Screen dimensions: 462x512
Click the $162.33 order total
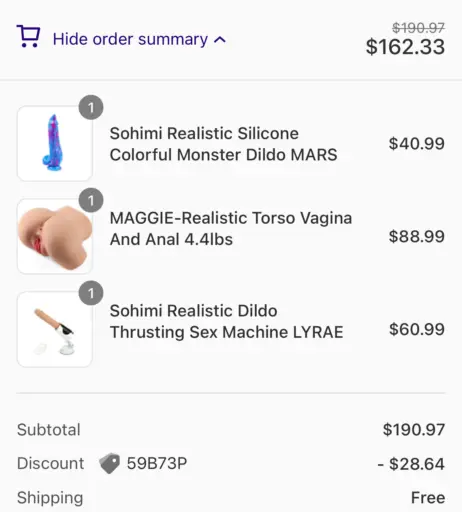405,47
